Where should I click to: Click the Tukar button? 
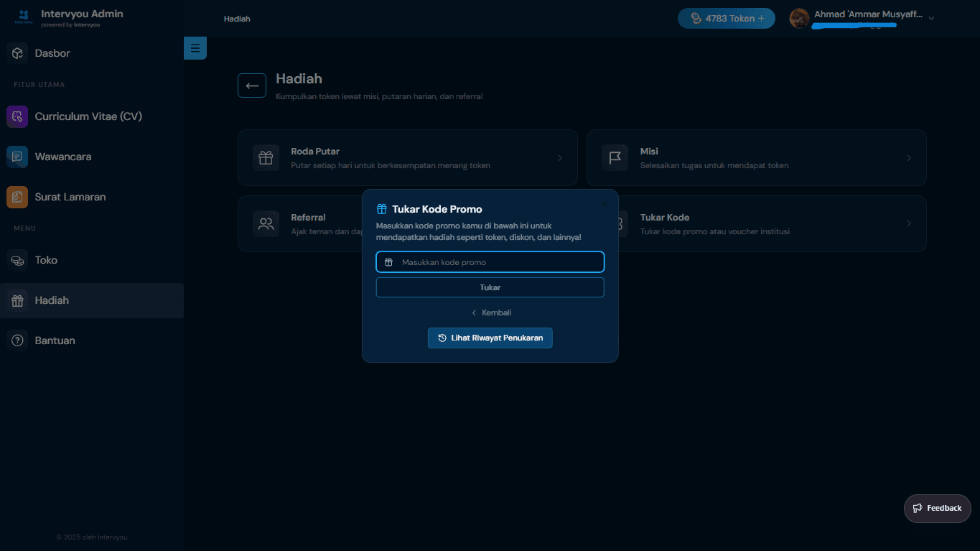(x=490, y=287)
